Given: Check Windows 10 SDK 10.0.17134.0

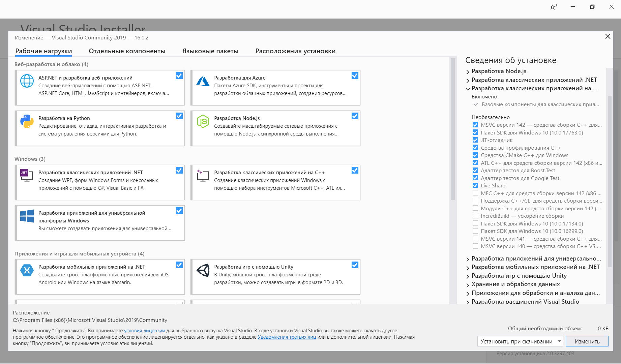Looking at the screenshot, I should pyautogui.click(x=475, y=223).
